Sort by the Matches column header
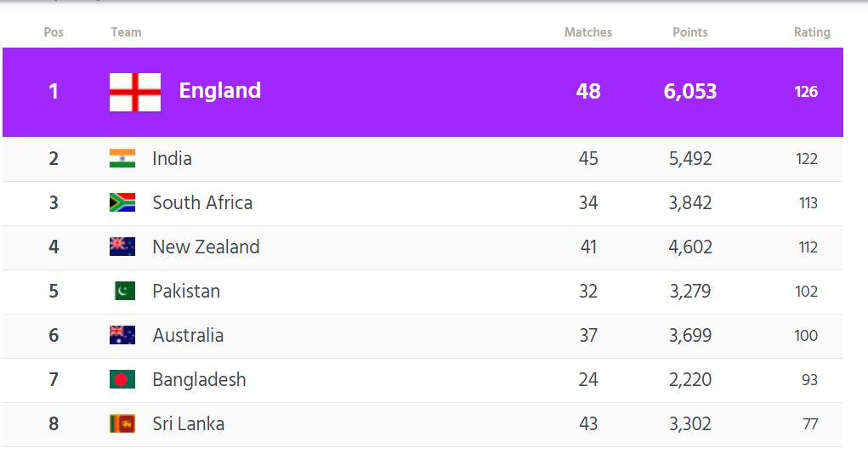This screenshot has width=868, height=454. 588,32
